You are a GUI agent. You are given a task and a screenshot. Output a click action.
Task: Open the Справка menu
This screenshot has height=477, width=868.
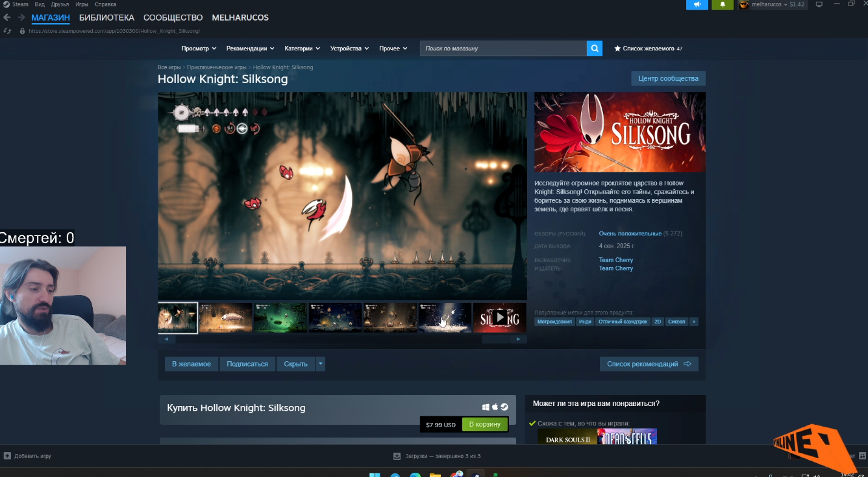click(106, 4)
